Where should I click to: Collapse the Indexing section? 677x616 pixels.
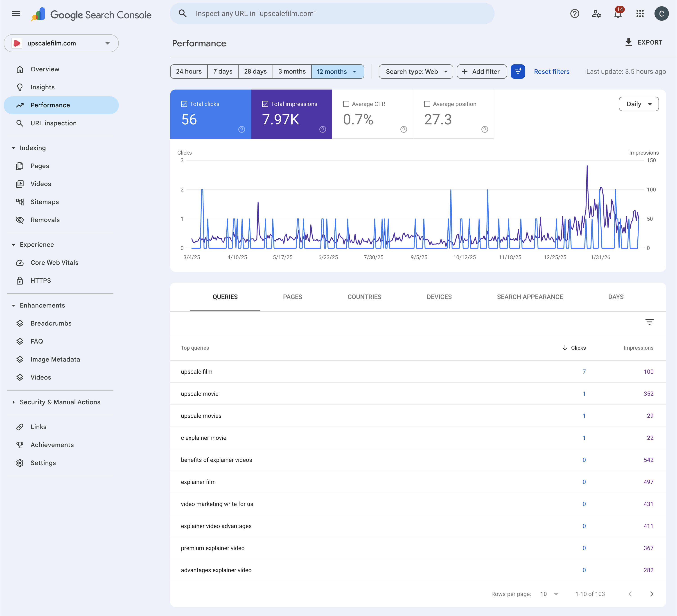[x=14, y=148]
